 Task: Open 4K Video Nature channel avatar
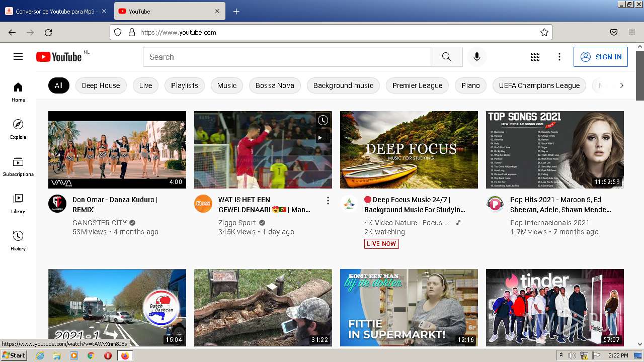pos(349,204)
